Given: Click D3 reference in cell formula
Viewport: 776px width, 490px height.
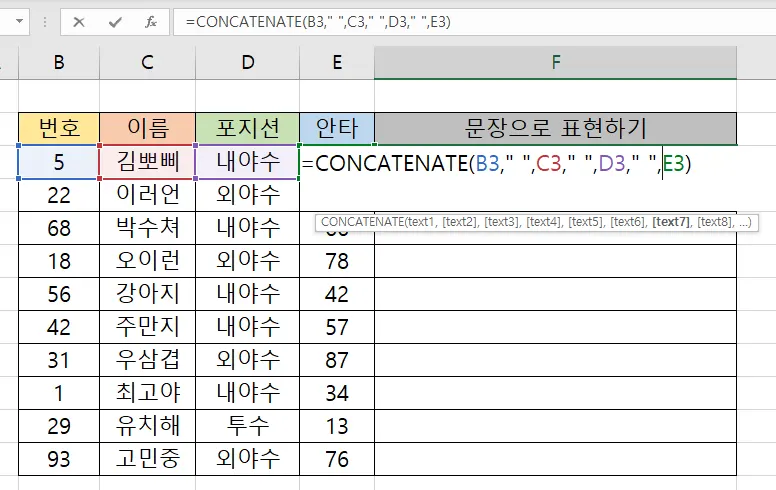Looking at the screenshot, I should coord(612,163).
